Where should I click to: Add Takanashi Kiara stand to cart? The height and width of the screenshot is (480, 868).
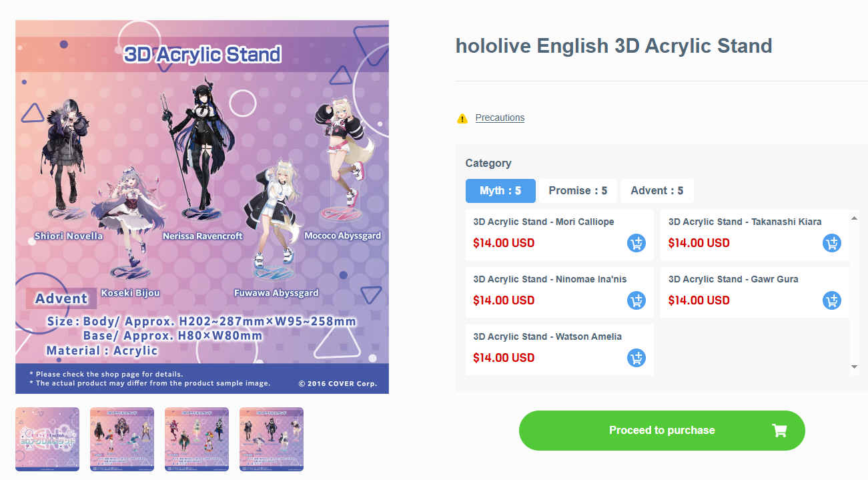click(x=831, y=243)
